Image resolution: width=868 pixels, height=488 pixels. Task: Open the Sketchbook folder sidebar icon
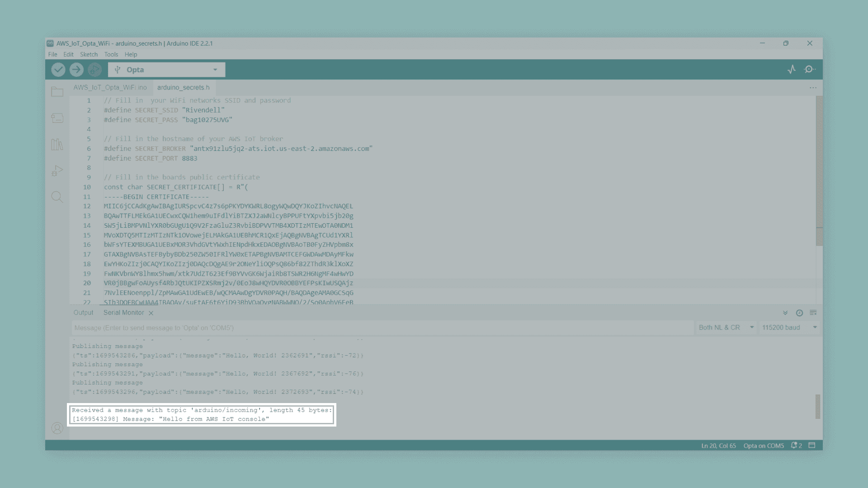[57, 92]
